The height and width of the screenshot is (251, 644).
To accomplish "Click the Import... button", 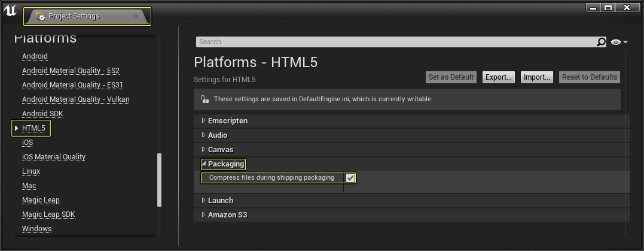I will [x=537, y=77].
